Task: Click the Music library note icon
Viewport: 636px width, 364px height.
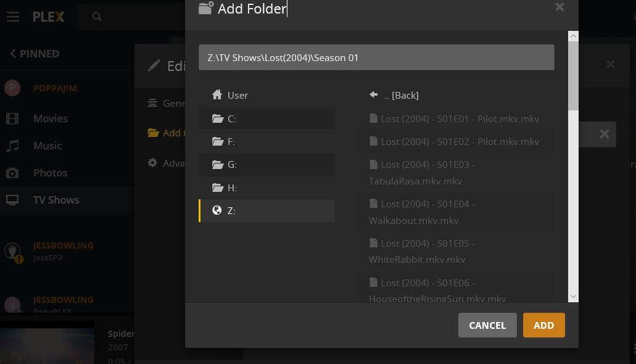Action: point(12,146)
